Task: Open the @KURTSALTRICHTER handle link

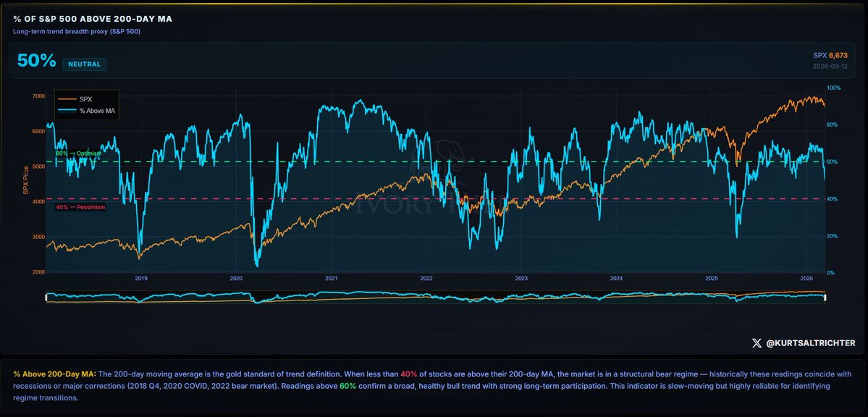Action: pos(810,343)
